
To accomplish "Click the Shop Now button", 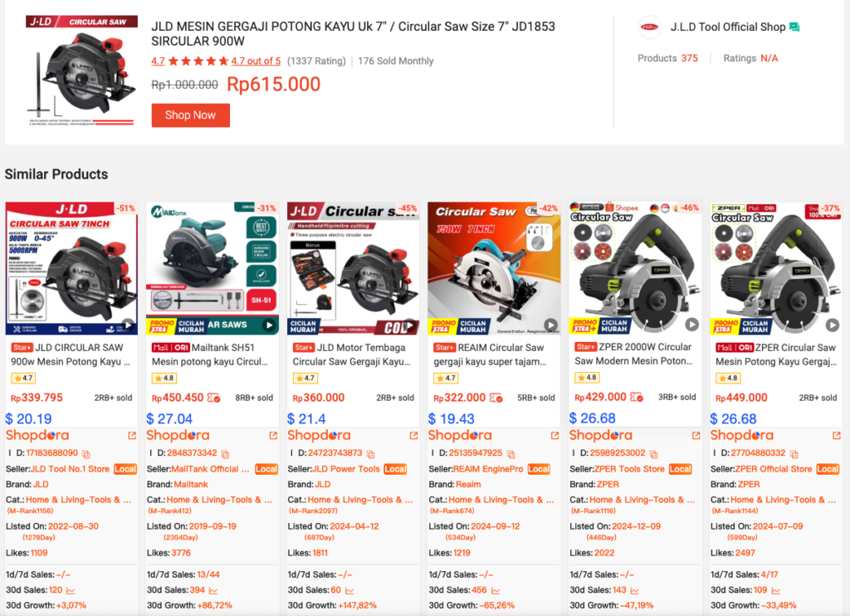I will tap(190, 115).
